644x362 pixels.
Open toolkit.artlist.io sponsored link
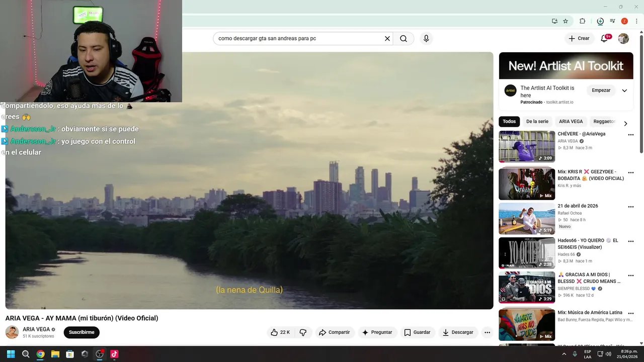[559, 102]
